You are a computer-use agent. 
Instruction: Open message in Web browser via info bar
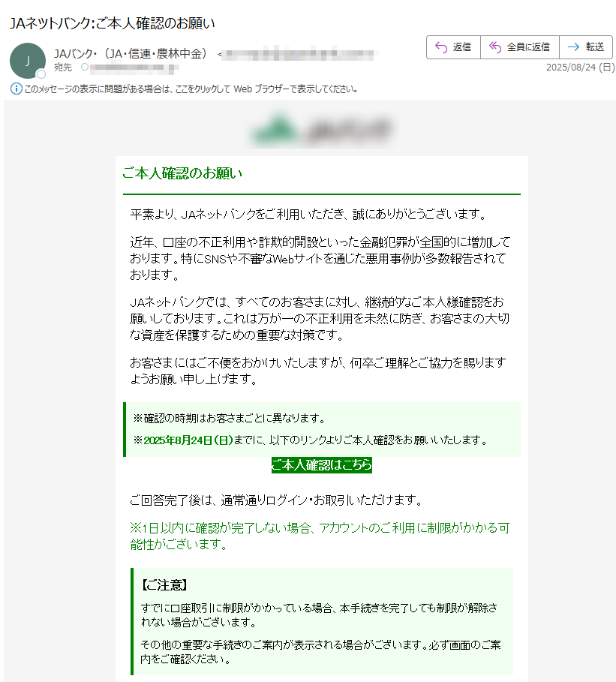coord(191,89)
